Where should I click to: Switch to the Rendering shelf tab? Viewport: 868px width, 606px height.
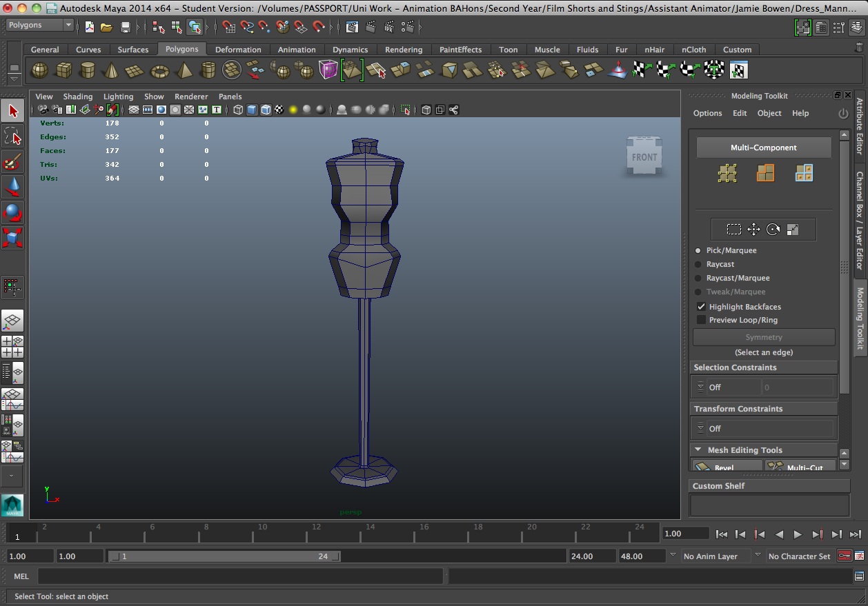point(404,49)
